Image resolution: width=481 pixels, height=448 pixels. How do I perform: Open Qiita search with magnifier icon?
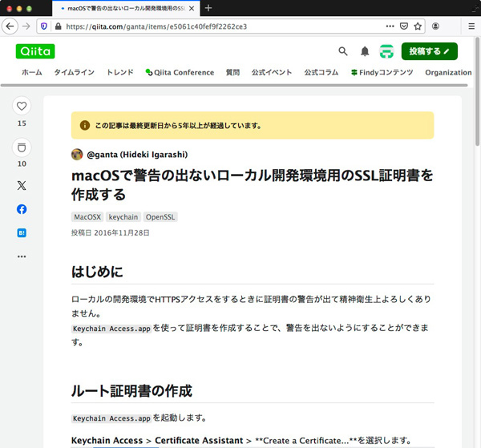point(343,51)
